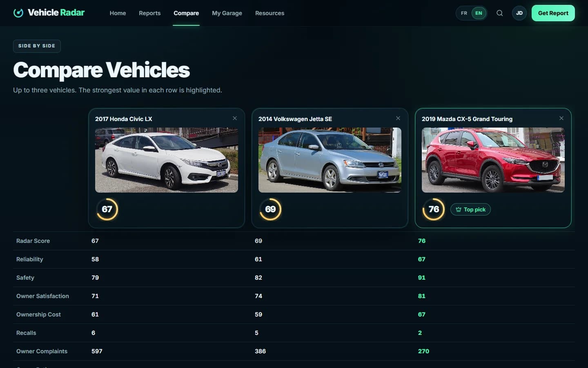Open the red Mazda CX-5 photo
This screenshot has width=588, height=368.
point(493,160)
